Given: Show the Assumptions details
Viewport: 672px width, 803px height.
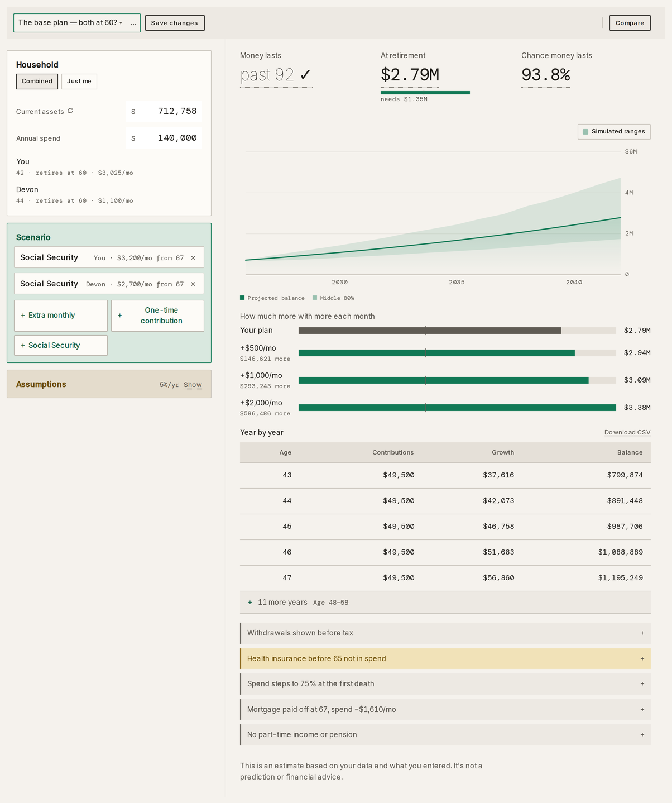Looking at the screenshot, I should (x=193, y=385).
